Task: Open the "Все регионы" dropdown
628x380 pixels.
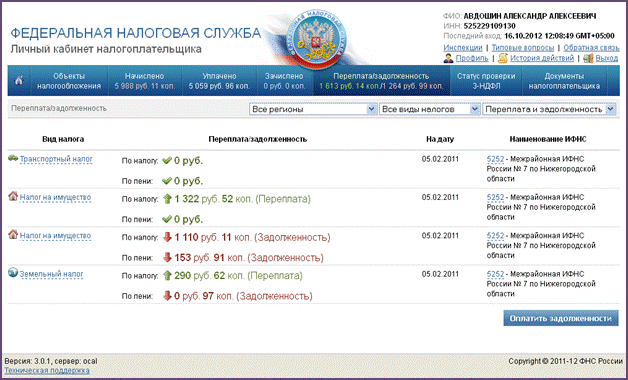Action: click(x=313, y=109)
